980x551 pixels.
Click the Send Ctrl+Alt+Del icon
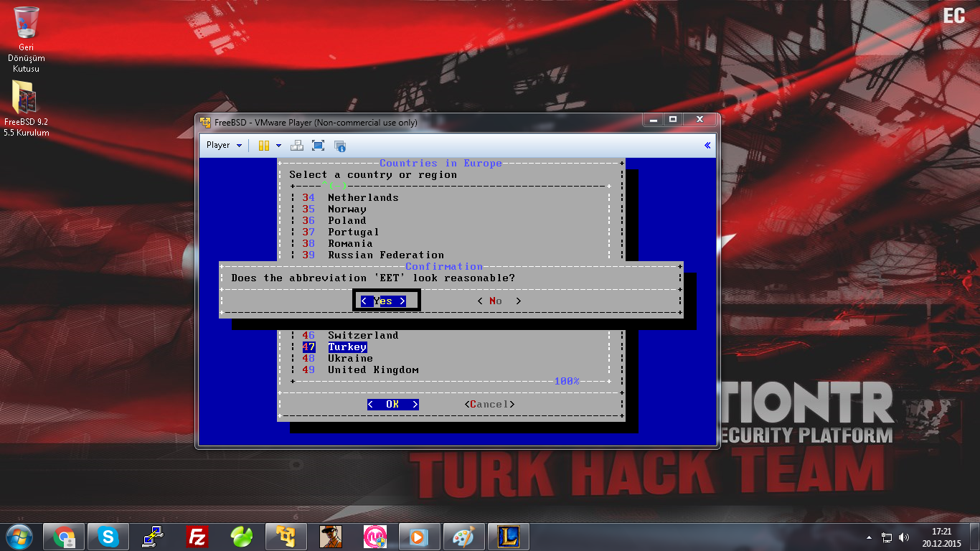tap(296, 146)
